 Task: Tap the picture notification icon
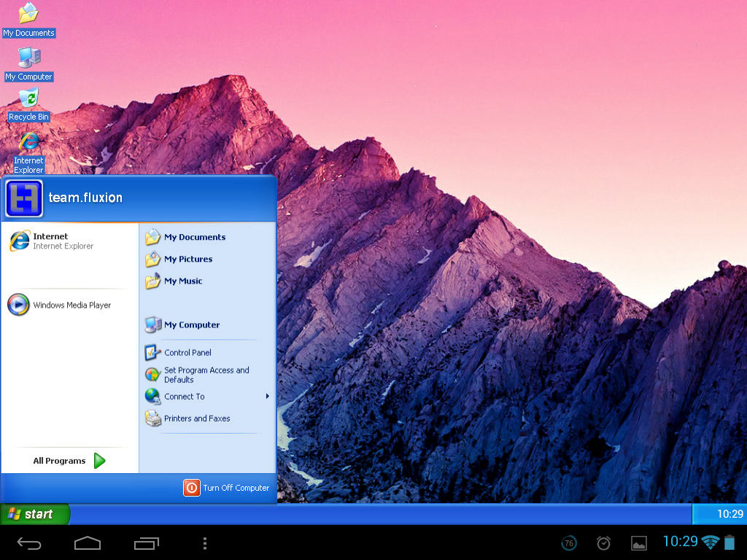point(639,542)
